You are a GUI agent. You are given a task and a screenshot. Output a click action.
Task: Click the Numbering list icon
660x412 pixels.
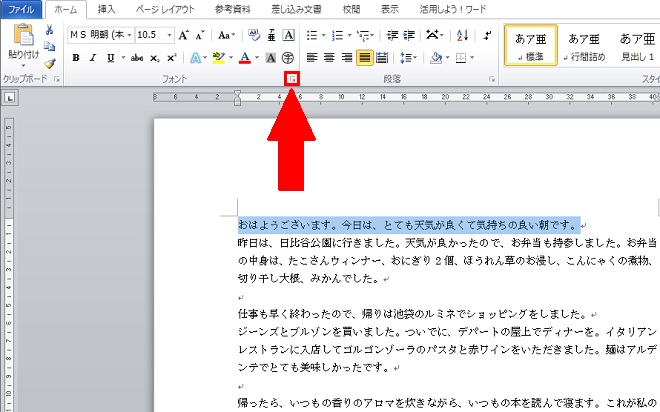pyautogui.click(x=337, y=35)
